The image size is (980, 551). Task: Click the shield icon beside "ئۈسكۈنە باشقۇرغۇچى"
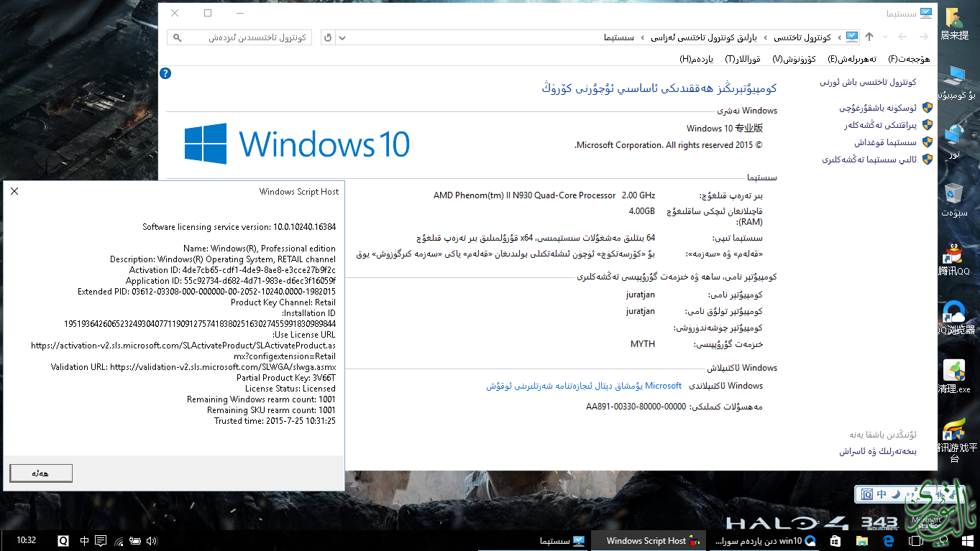tap(928, 108)
